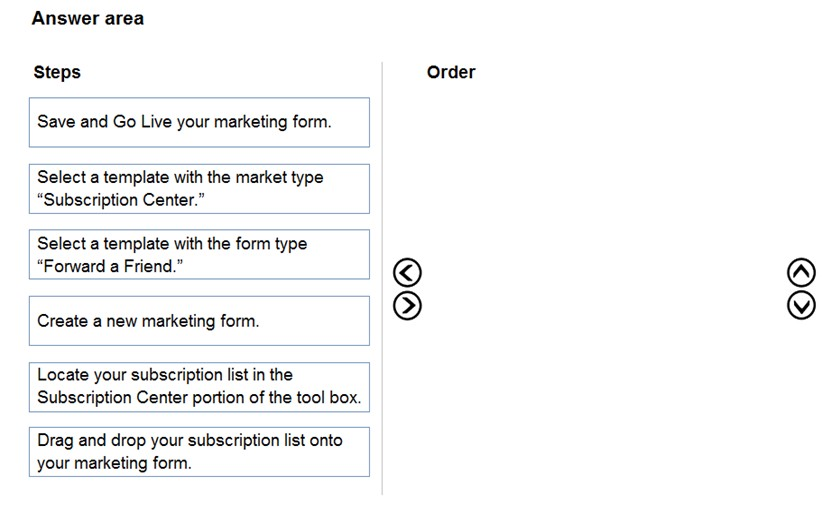Click the down arrow reorder icon

click(x=801, y=306)
